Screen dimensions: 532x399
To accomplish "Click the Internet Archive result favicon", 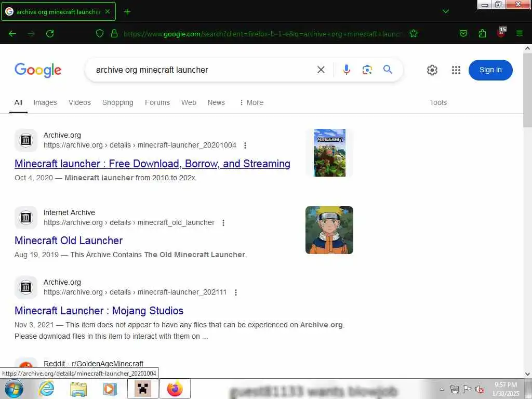I will coord(26,218).
